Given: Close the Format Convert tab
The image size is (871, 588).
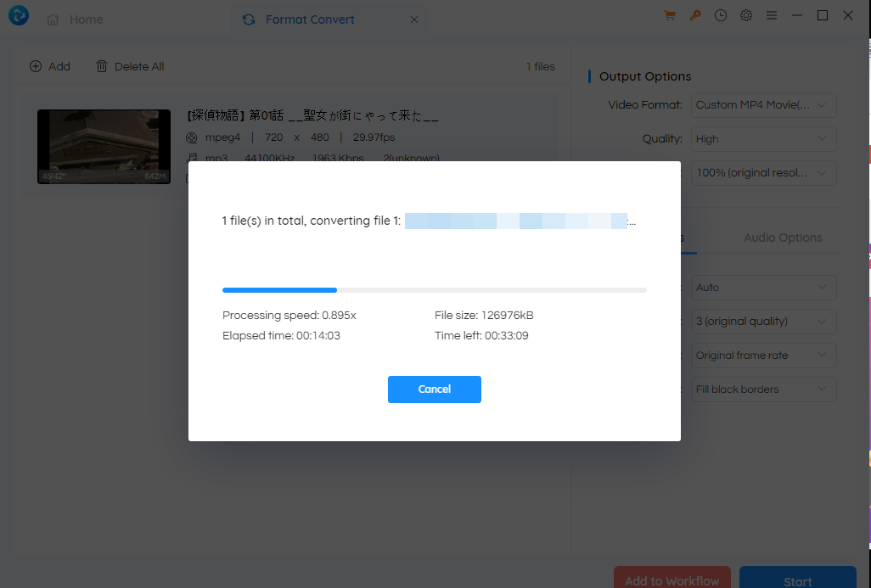Looking at the screenshot, I should pos(413,20).
